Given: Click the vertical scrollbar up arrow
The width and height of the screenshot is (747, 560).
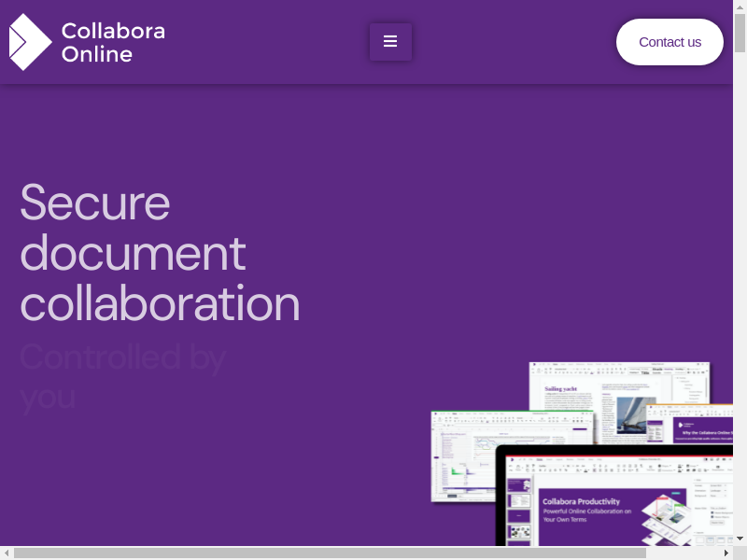Looking at the screenshot, I should click(x=740, y=7).
